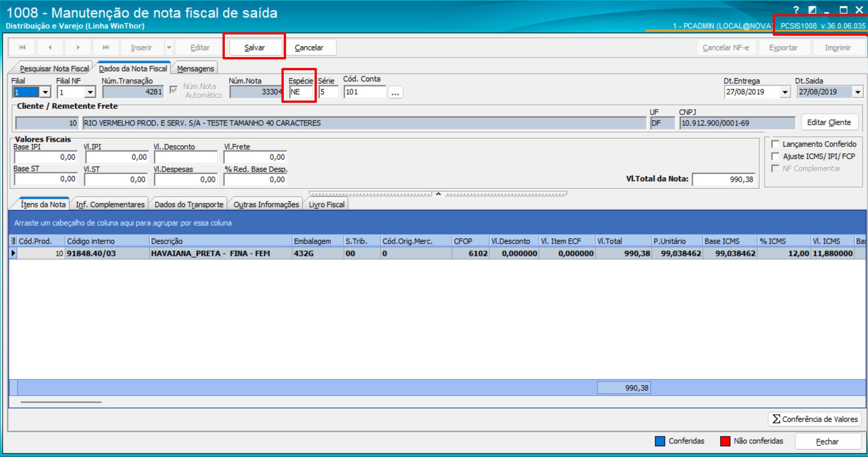Open the Mensagens tab
The image size is (868, 457).
(195, 68)
